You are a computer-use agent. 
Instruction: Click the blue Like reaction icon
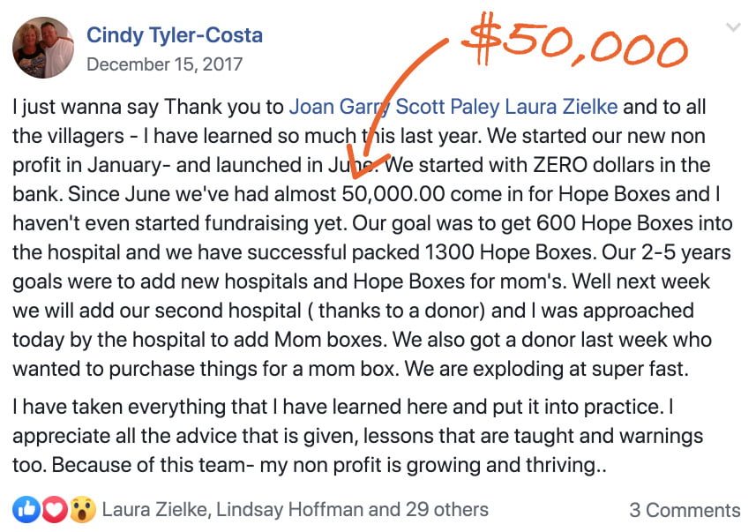point(26,509)
